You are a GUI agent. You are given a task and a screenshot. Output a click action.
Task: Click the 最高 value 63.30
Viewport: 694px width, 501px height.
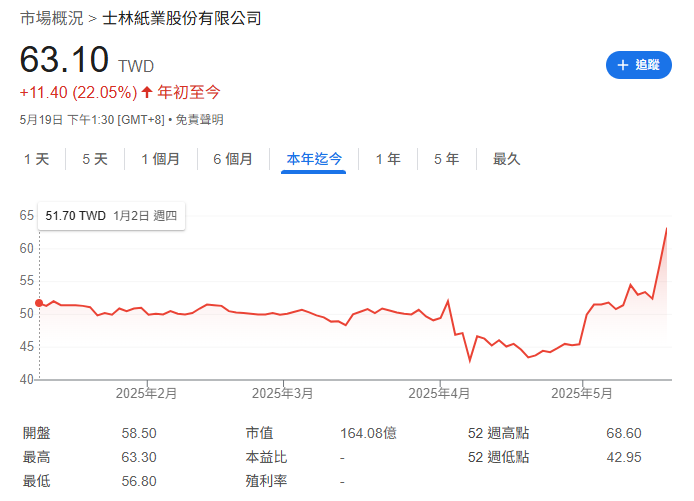[x=139, y=457]
